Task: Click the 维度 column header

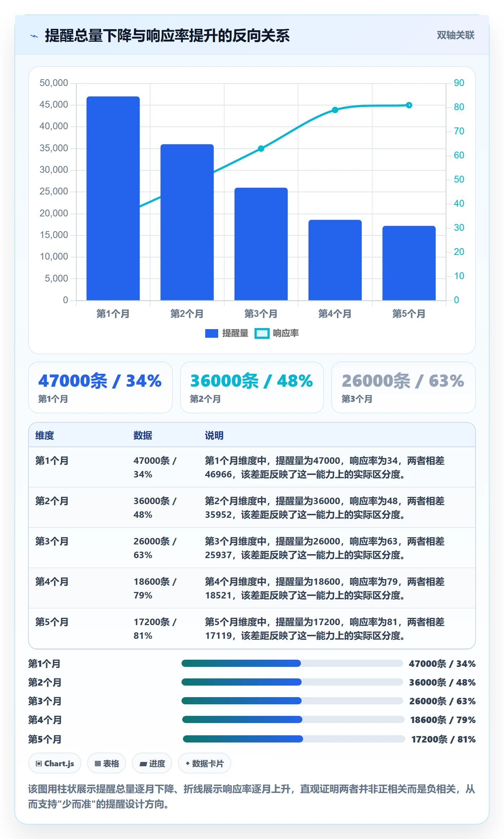Action: (45, 435)
